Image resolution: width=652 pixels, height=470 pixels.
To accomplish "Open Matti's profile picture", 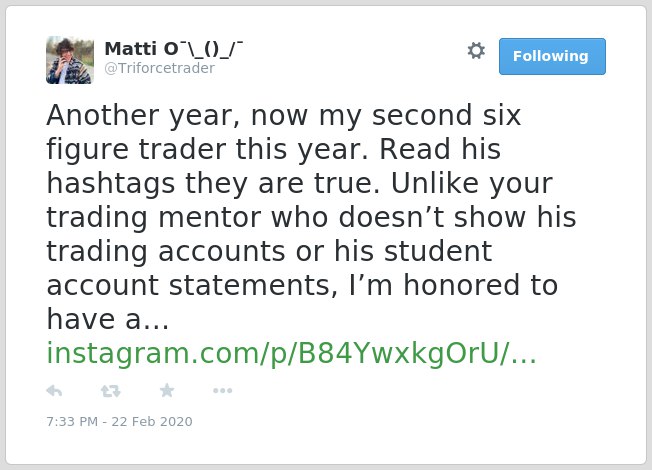I will point(70,60).
